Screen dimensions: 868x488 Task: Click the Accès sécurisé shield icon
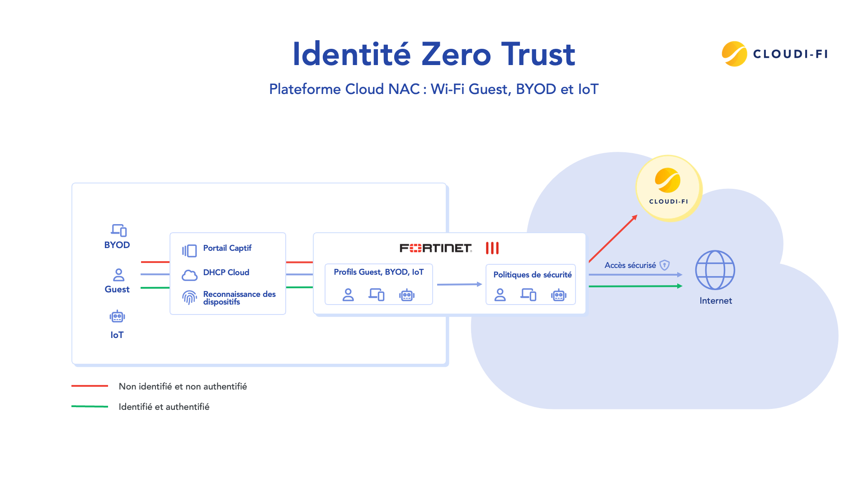(665, 265)
